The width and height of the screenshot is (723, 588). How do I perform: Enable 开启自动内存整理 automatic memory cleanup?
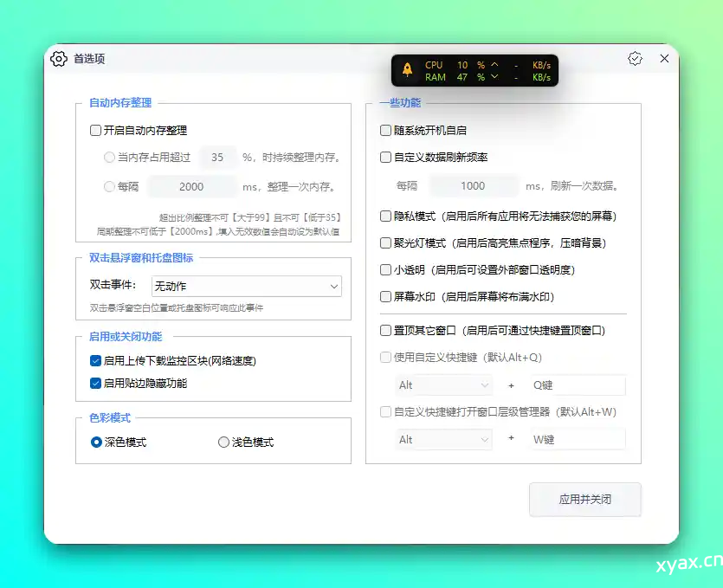pyautogui.click(x=95, y=130)
